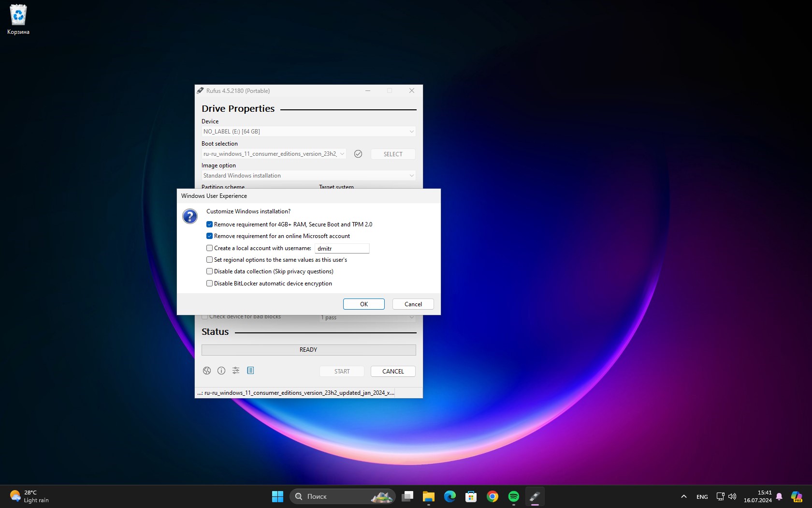Click the Status heading in Rufus
Image resolution: width=812 pixels, height=508 pixels.
point(215,332)
